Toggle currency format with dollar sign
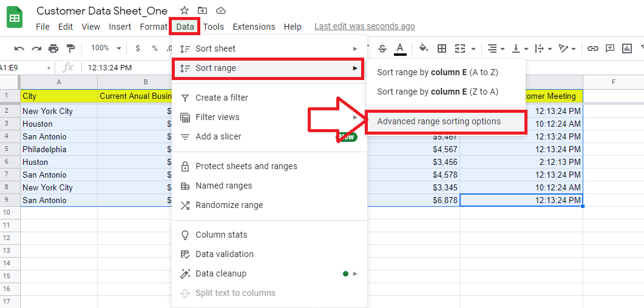This screenshot has width=644, height=308. pos(138,49)
